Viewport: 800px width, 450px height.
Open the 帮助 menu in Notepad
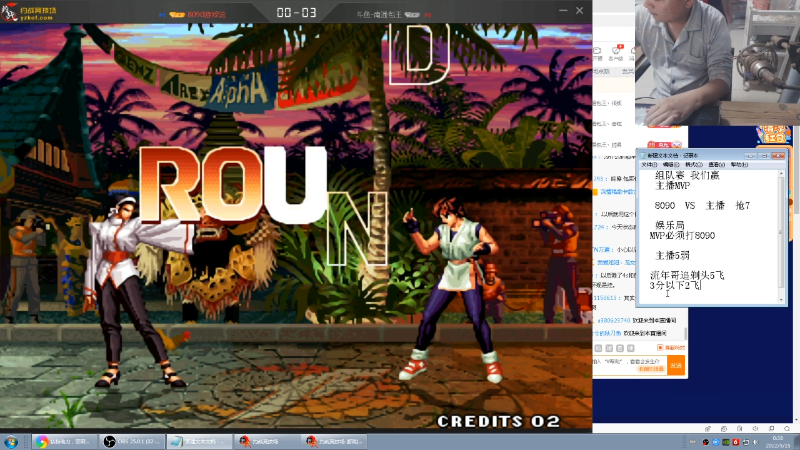coord(739,165)
